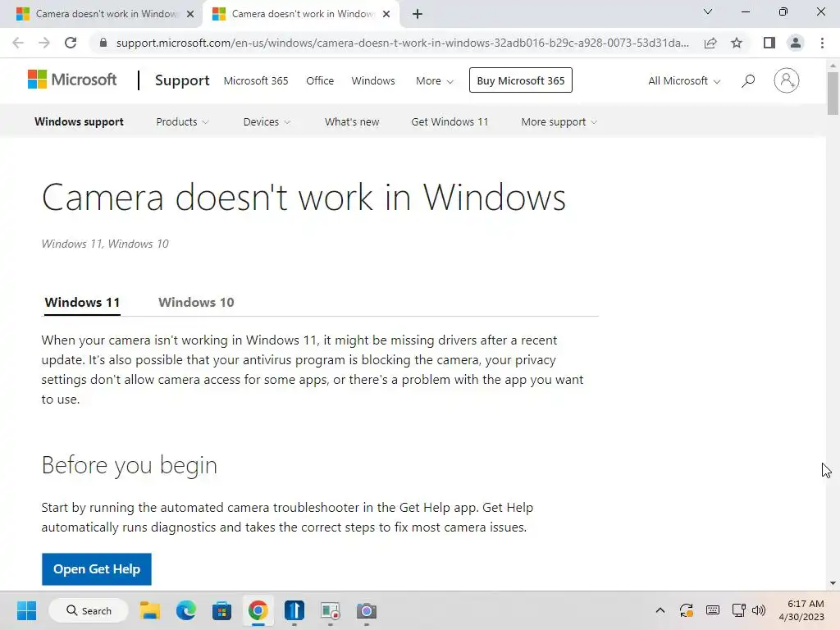Expand the Devices menu

pyautogui.click(x=267, y=121)
